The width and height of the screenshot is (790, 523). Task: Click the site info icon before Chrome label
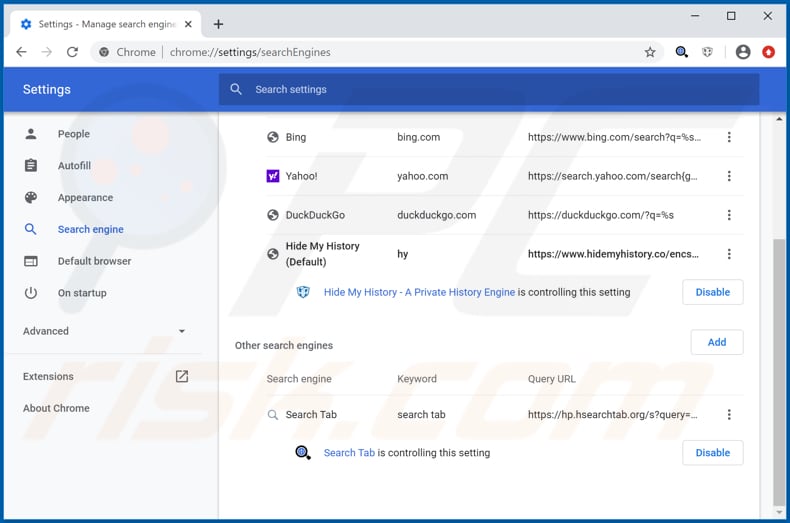tap(104, 52)
